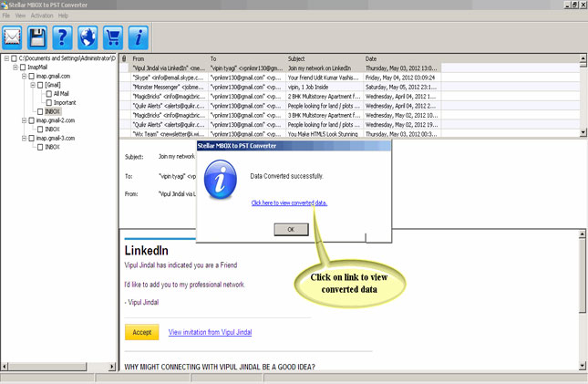
Task: Click the shopping cart Buy icon
Action: click(113, 37)
